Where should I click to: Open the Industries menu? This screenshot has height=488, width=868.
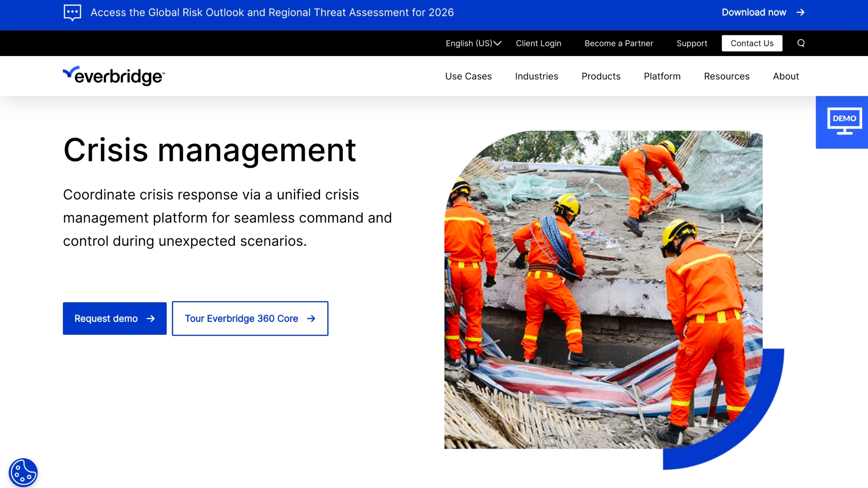(537, 76)
